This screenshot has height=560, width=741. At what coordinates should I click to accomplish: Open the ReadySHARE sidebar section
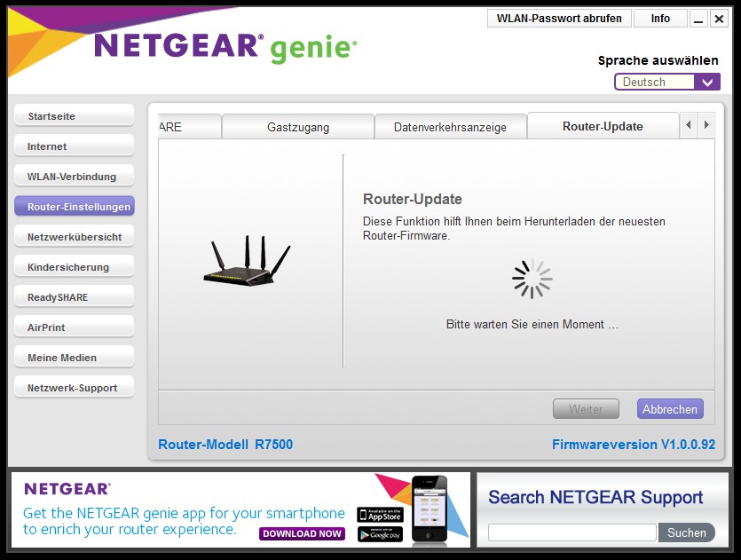[x=75, y=297]
